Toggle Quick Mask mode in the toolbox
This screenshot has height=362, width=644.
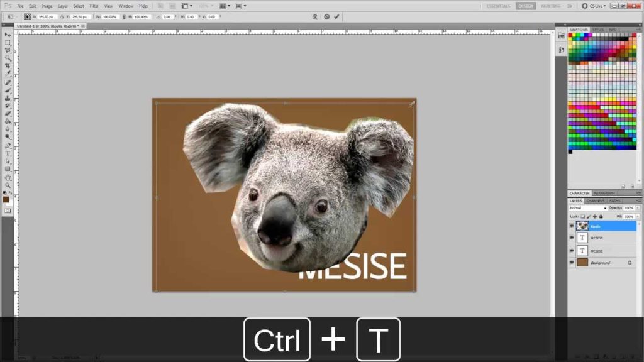point(8,211)
